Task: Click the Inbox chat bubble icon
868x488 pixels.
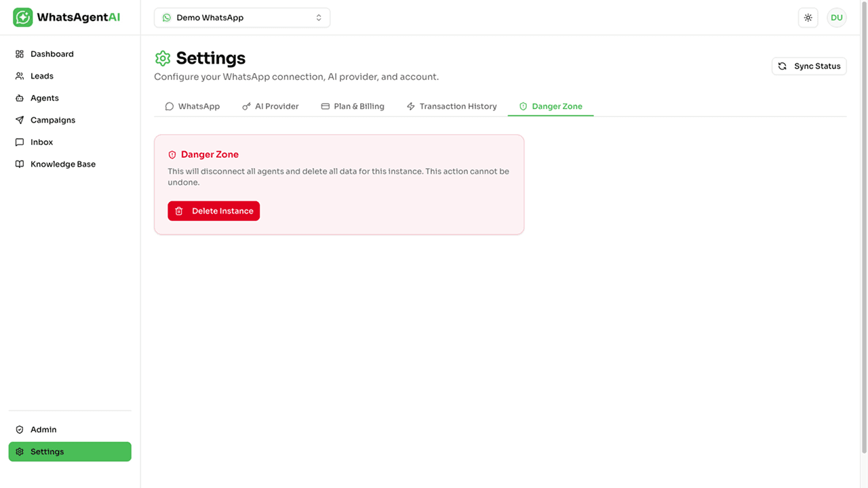Action: point(20,142)
